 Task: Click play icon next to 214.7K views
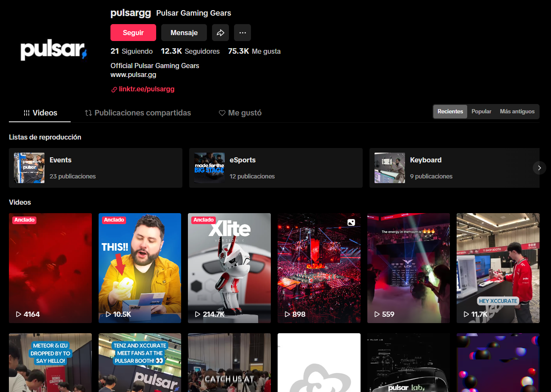click(198, 314)
